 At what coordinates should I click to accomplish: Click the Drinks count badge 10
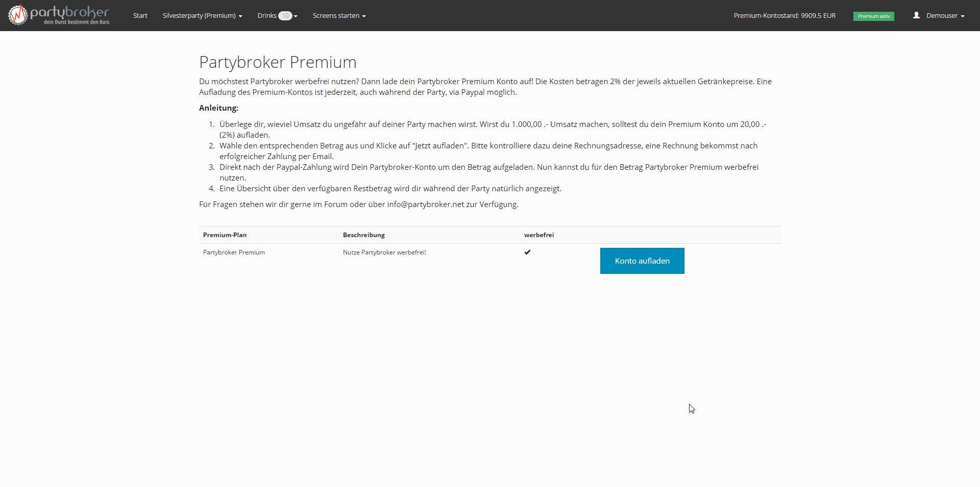pos(285,16)
